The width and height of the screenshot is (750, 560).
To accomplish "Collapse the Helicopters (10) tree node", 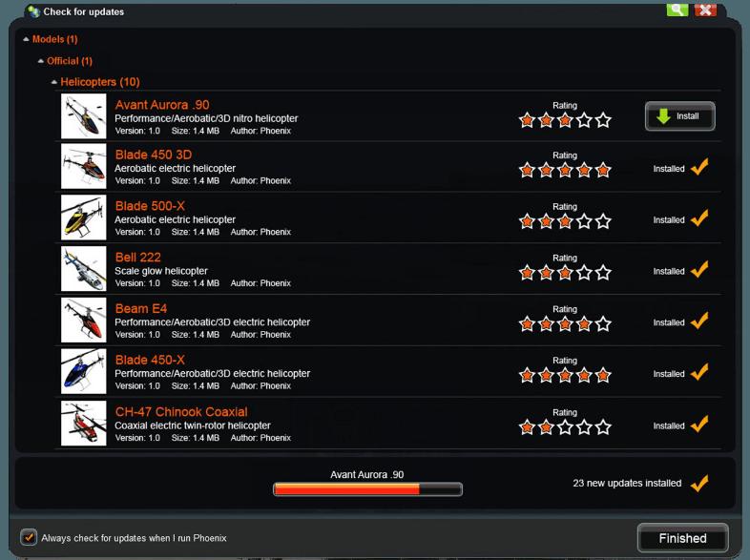I will [x=54, y=82].
